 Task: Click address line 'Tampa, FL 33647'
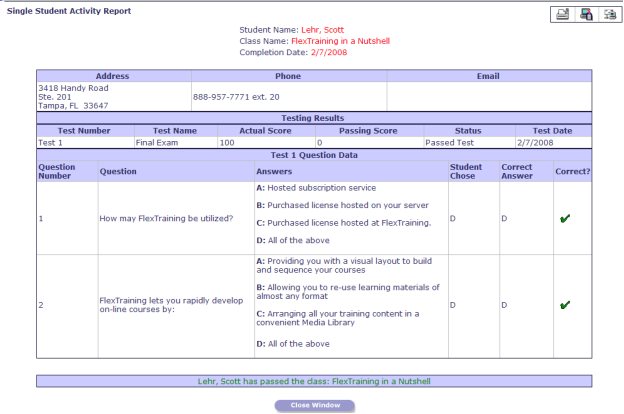(x=73, y=105)
